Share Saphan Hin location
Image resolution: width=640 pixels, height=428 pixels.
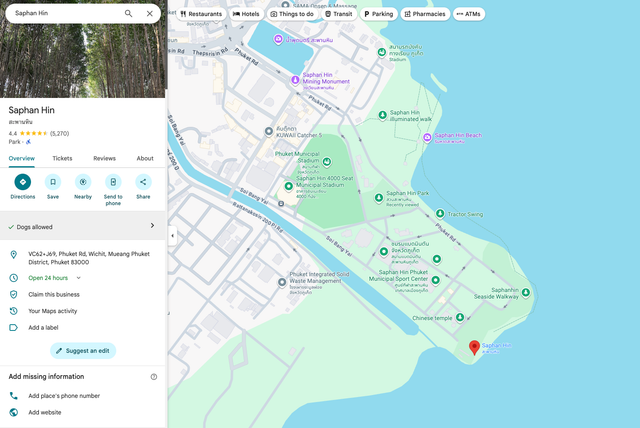click(143, 186)
